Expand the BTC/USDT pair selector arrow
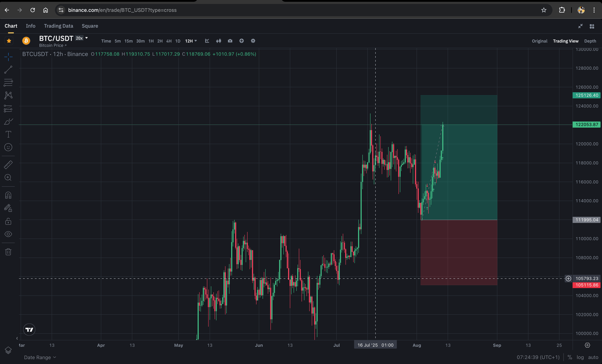 point(87,38)
